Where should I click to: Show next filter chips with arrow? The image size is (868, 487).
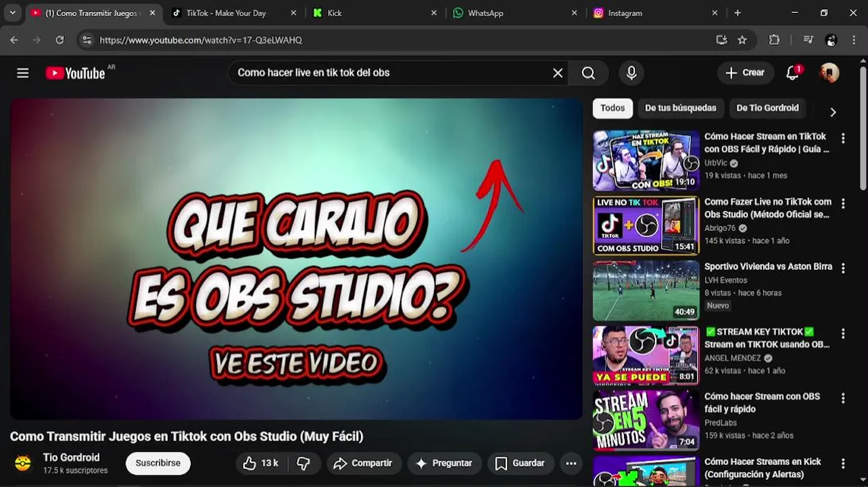[833, 112]
